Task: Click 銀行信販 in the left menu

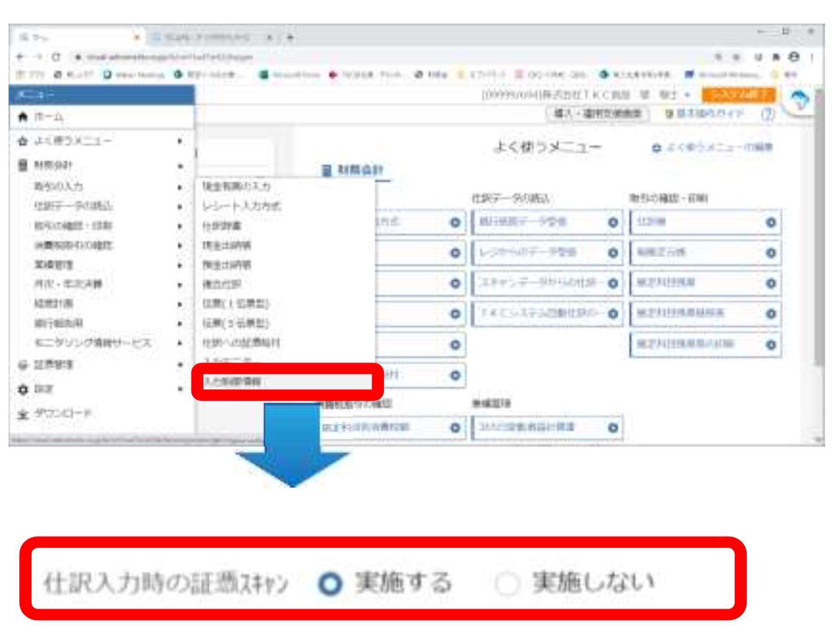Action: [58, 323]
